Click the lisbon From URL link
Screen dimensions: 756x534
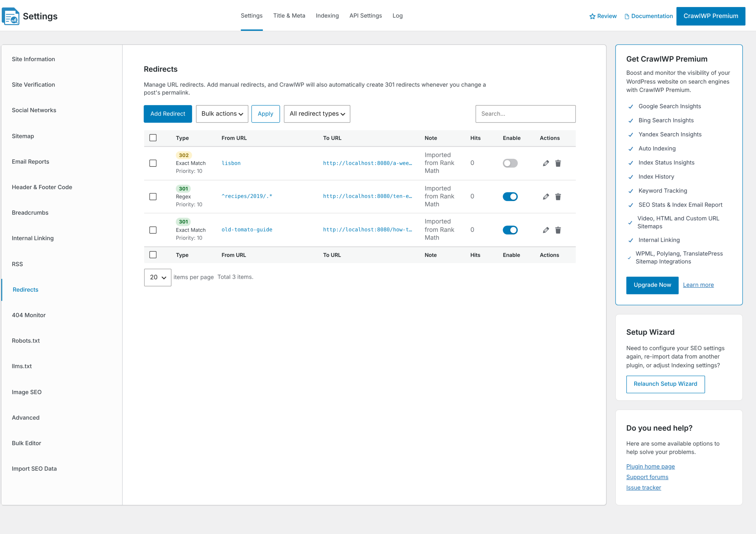(x=231, y=163)
